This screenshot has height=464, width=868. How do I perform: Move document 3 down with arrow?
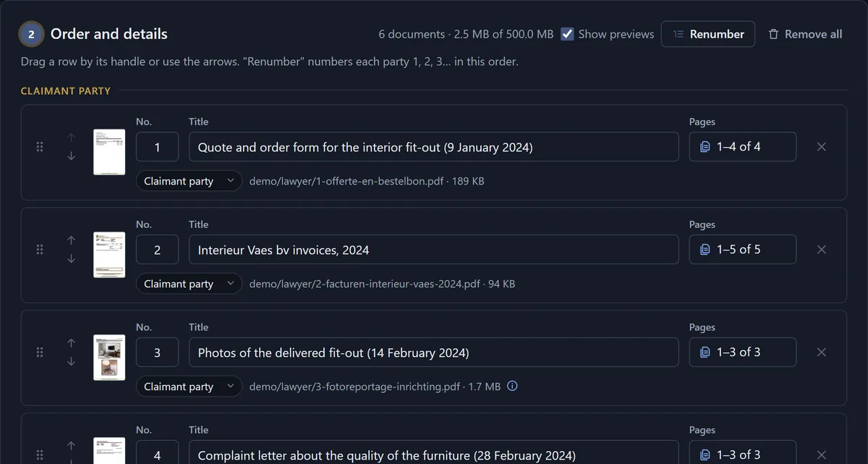point(71,362)
